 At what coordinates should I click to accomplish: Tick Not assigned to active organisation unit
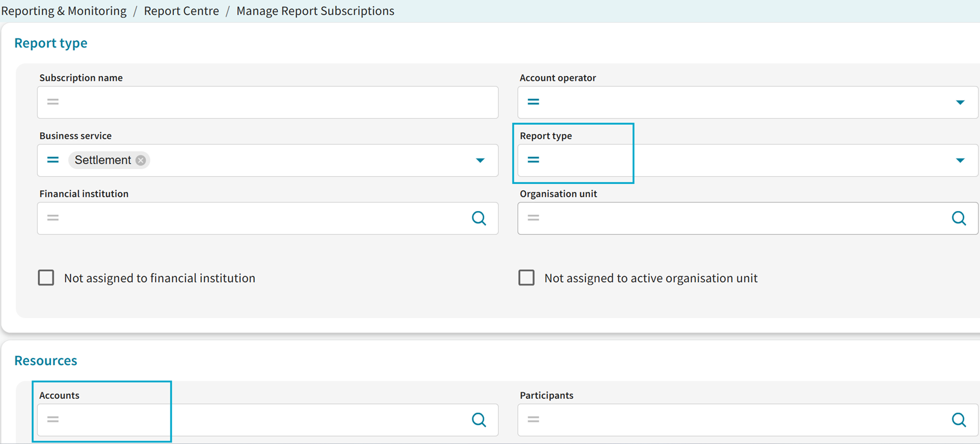526,277
